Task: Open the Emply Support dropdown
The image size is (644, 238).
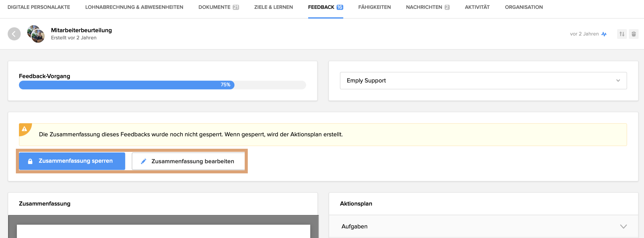Action: pyautogui.click(x=483, y=81)
